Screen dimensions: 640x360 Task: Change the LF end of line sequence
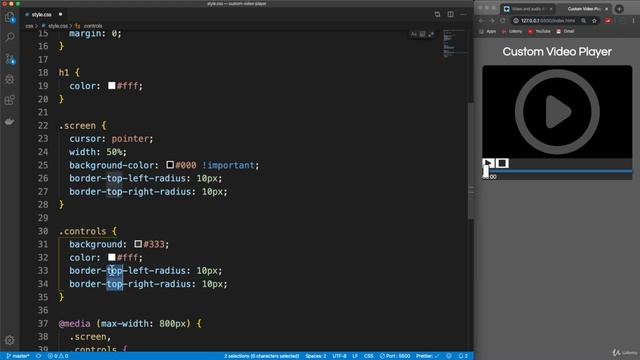coord(355,356)
